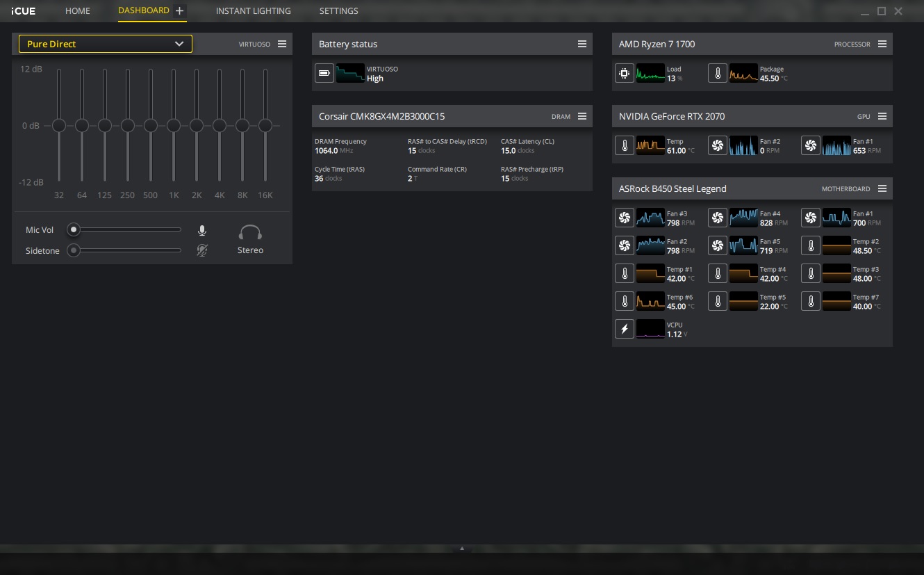Screen dimensions: 924x575
Task: Click the GPU Temp graph thumbnail
Action: click(x=651, y=145)
